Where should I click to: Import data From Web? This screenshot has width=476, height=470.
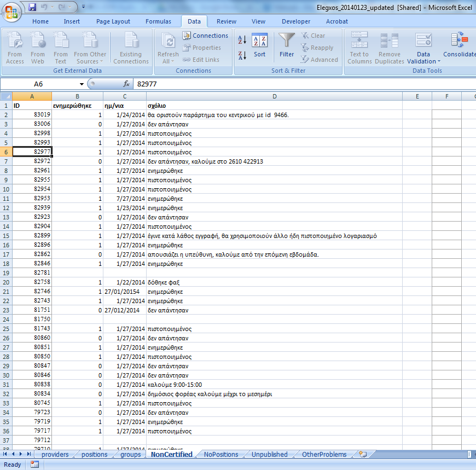tap(38, 48)
